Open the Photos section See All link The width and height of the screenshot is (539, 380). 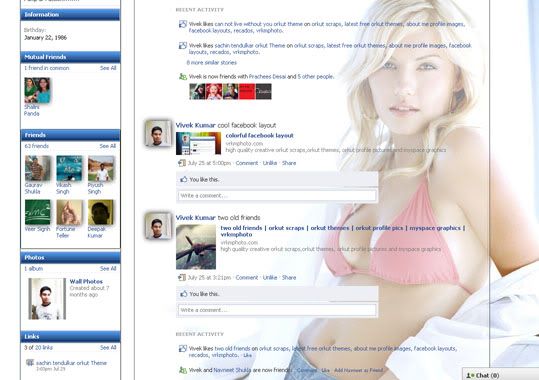tap(108, 269)
